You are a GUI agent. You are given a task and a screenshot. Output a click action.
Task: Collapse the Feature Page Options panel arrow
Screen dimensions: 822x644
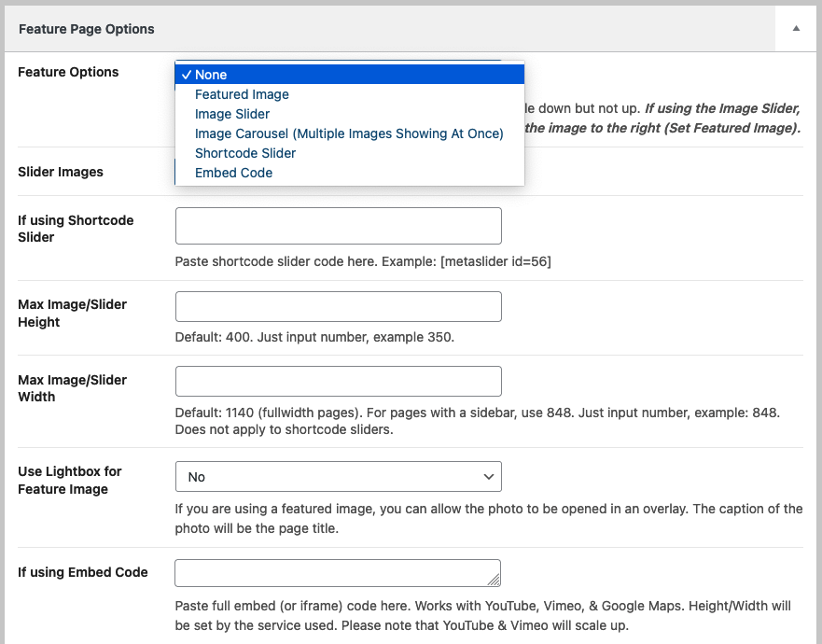(796, 29)
